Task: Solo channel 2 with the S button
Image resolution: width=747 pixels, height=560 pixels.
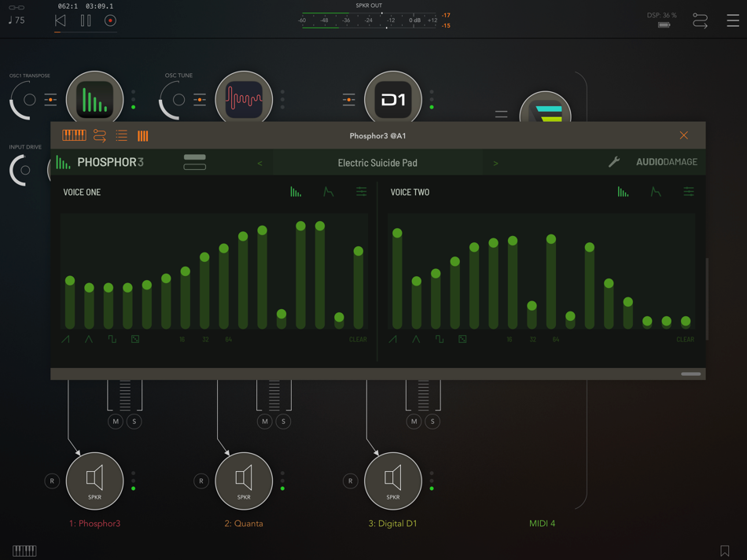Action: point(283,422)
